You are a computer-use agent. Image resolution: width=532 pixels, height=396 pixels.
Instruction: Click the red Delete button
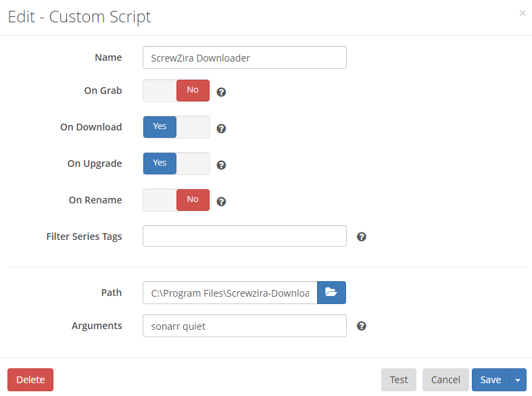pyautogui.click(x=30, y=380)
